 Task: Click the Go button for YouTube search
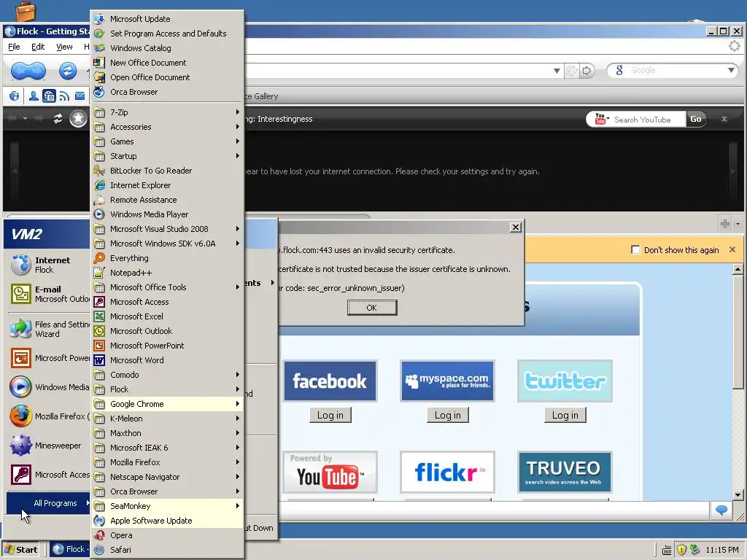point(696,119)
